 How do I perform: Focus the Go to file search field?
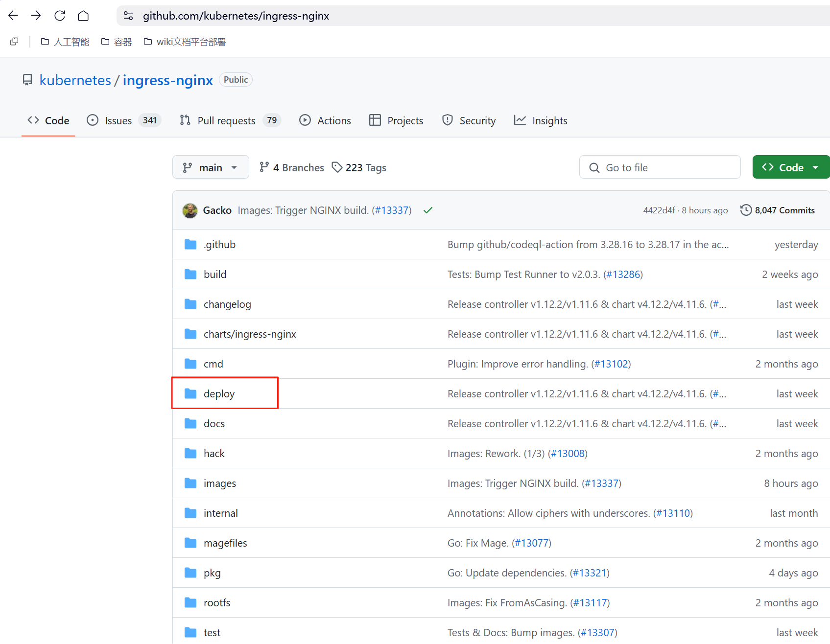(x=660, y=167)
